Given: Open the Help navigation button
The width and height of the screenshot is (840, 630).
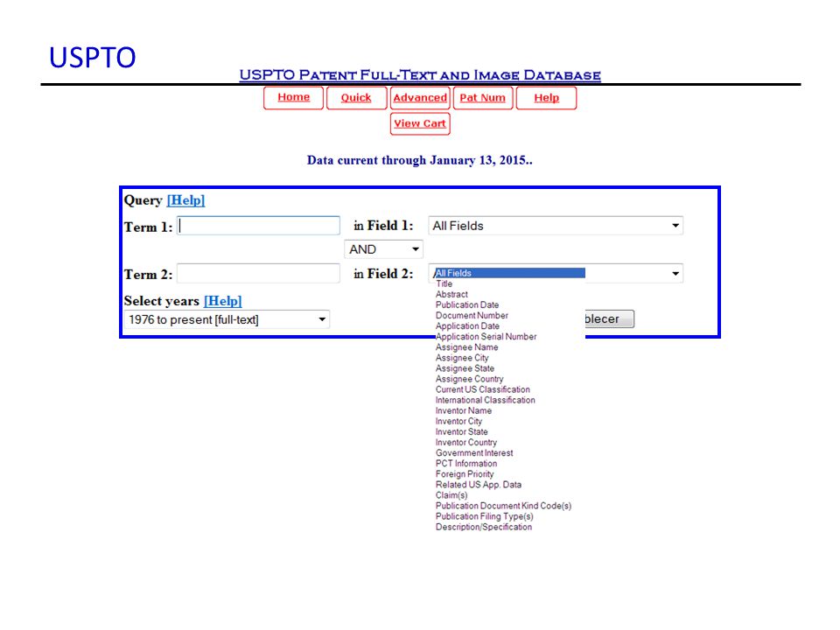Looking at the screenshot, I should (x=546, y=98).
